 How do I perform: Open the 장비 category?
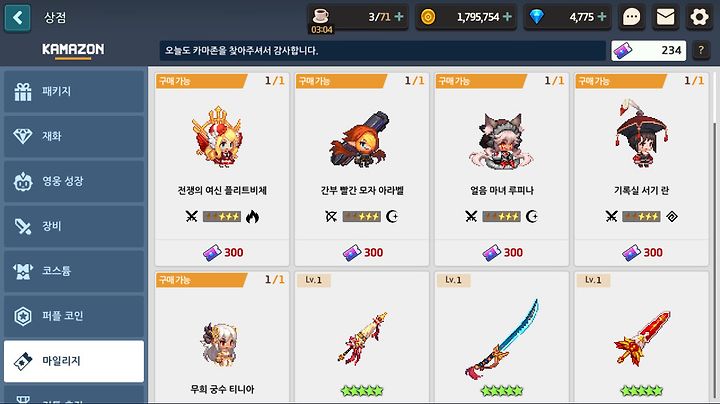click(74, 226)
